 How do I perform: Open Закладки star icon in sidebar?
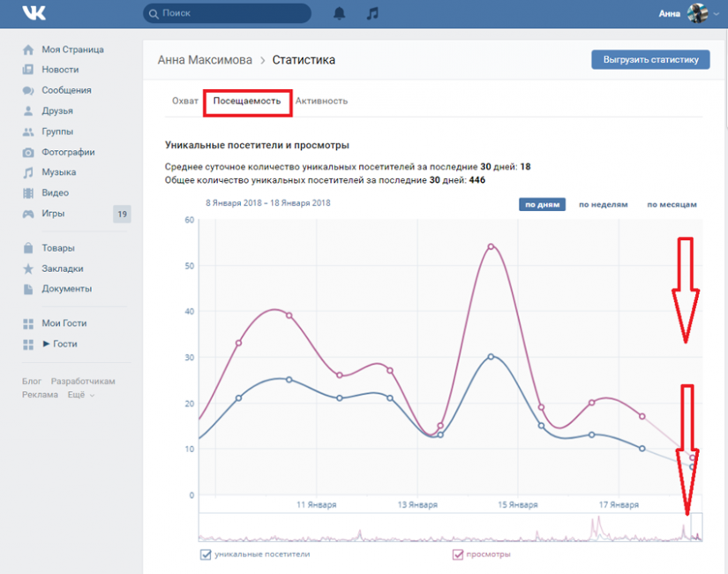point(28,268)
